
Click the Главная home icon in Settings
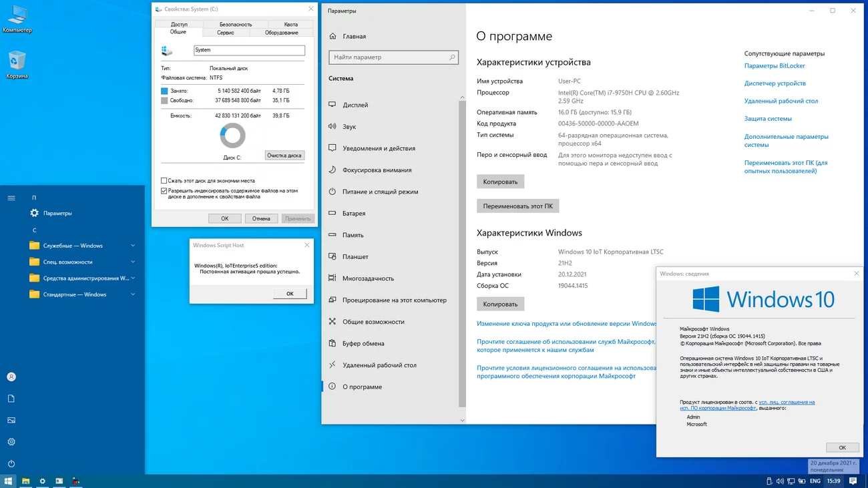coord(333,36)
